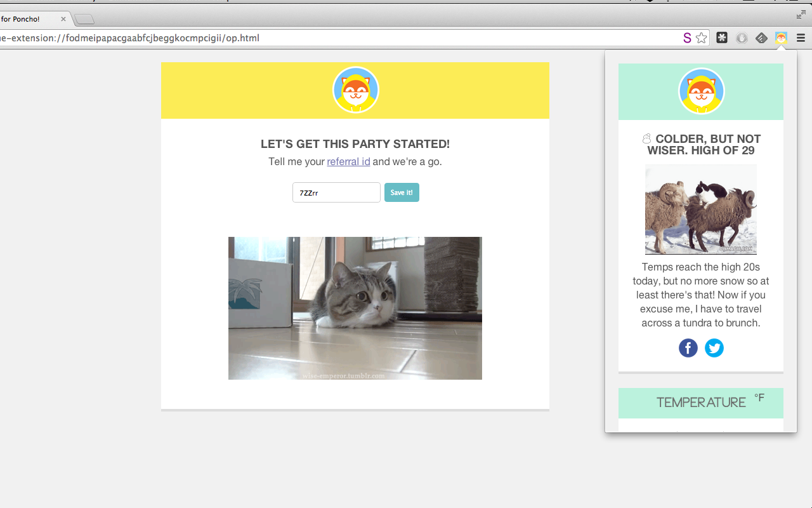
Task: Click the 'Save it!' button
Action: coord(402,192)
